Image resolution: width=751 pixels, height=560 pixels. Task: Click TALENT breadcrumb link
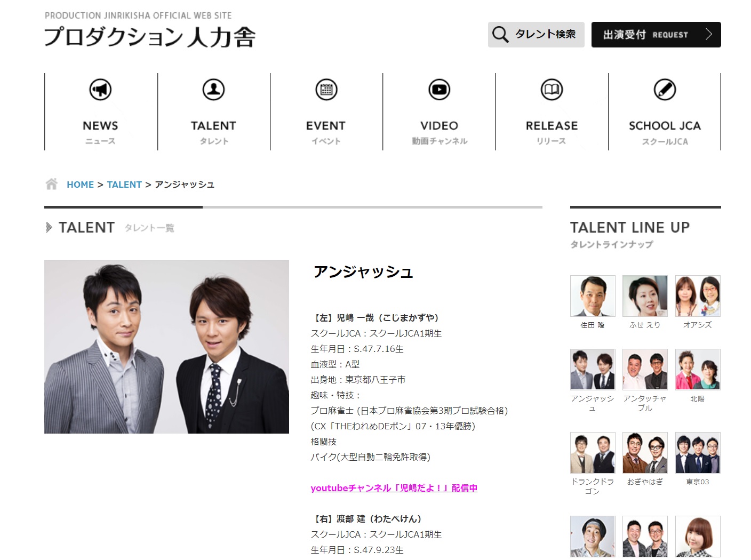click(124, 185)
